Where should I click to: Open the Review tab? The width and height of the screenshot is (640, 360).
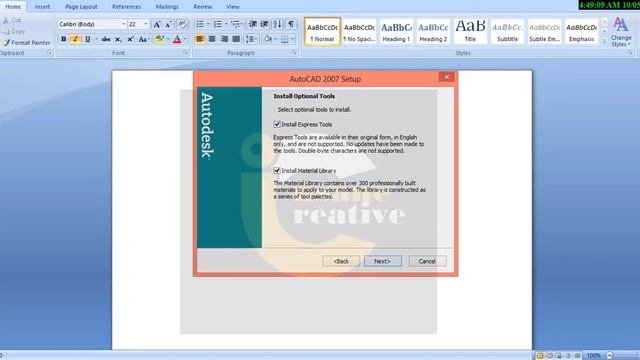(202, 7)
